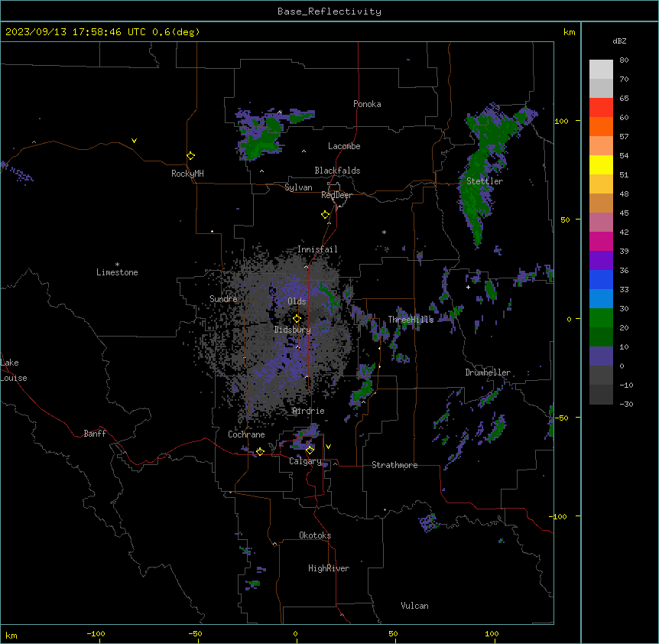Click the green echo cell west of Lacombe
659x644 pixels.
coord(263,138)
